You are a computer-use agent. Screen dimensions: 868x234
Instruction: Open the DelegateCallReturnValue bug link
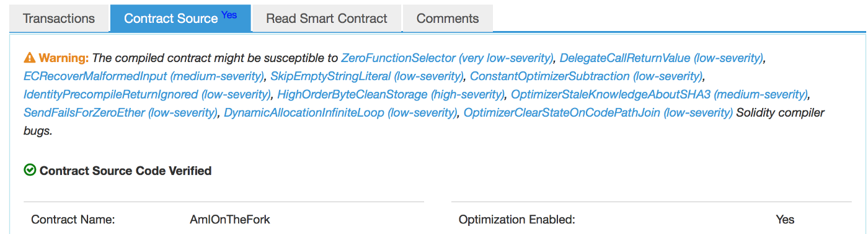661,58
